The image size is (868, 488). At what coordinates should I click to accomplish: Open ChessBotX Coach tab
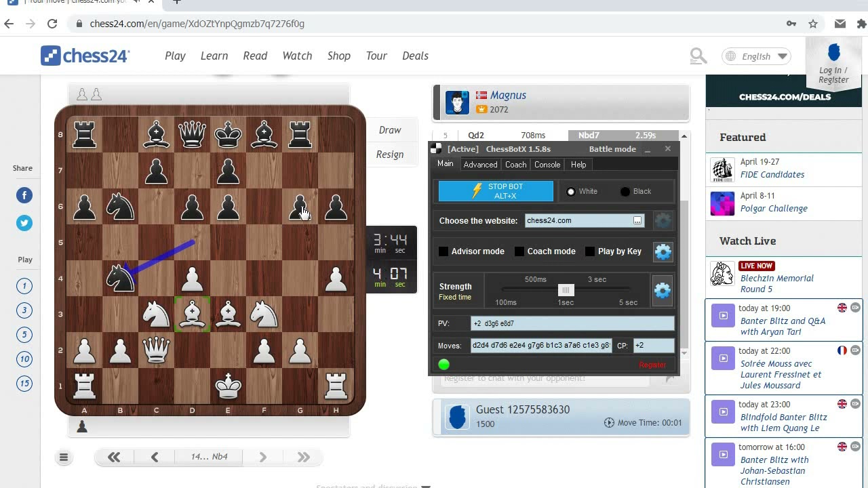516,165
